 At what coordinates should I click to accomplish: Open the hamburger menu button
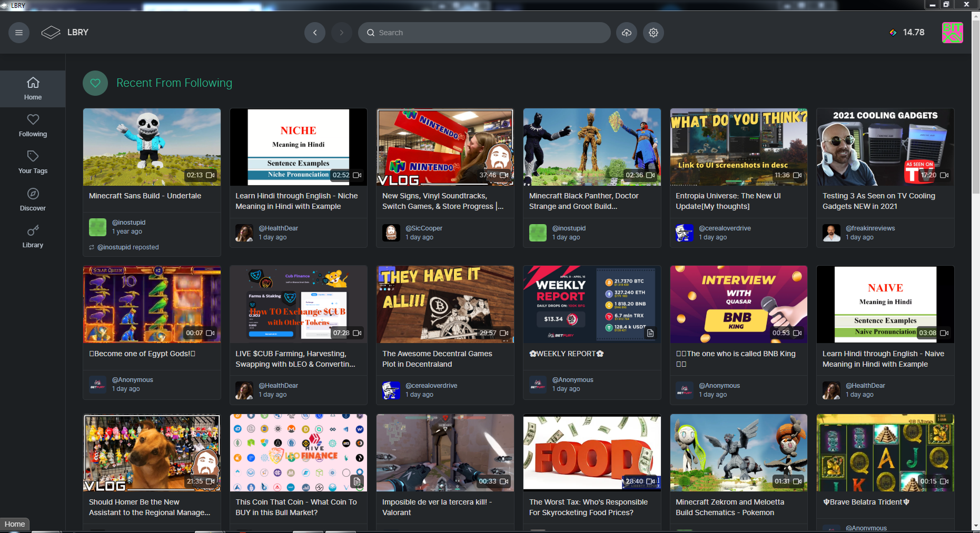point(19,33)
